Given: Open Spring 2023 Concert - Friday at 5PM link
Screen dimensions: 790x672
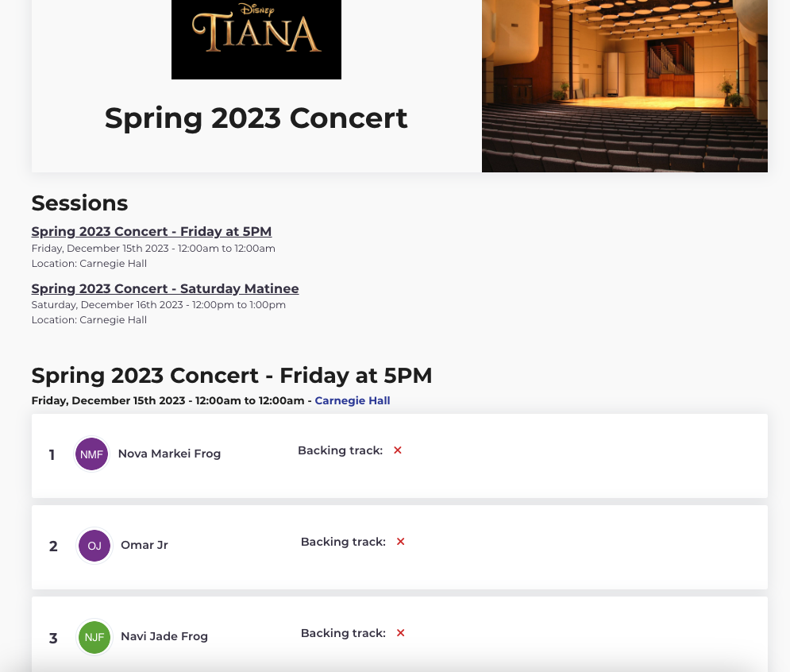Looking at the screenshot, I should [151, 232].
